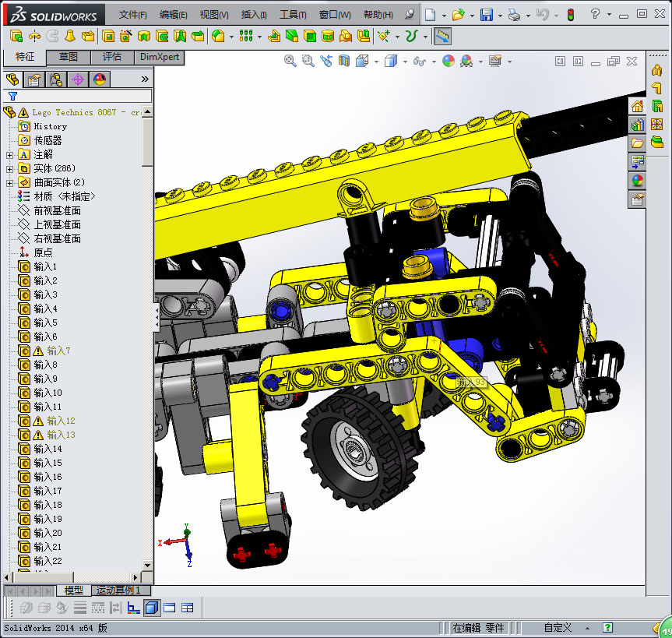Image resolution: width=672 pixels, height=638 pixels.
Task: Open Appearances task pane color ball icon
Action: [637, 181]
